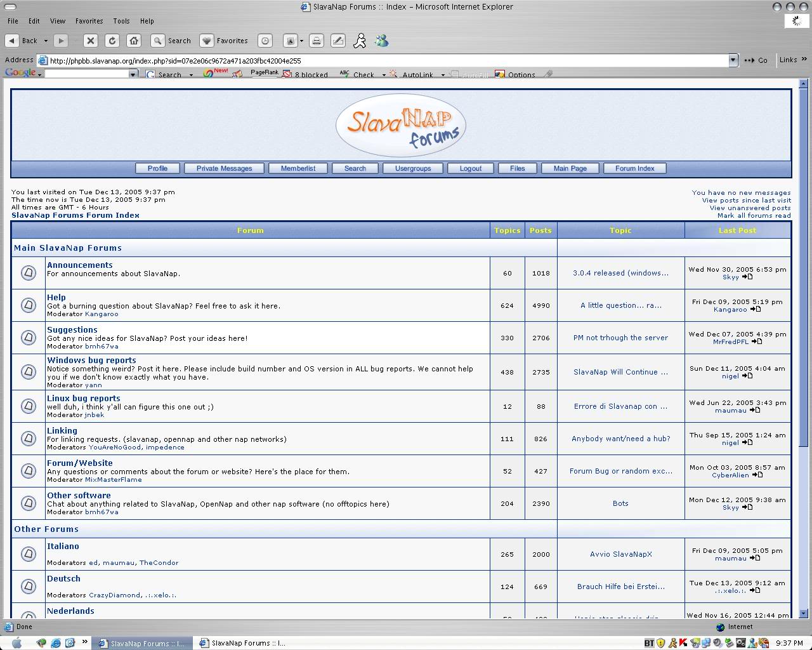This screenshot has width=812, height=650.
Task: Open the Back button dropdown arrow
Action: [x=46, y=41]
